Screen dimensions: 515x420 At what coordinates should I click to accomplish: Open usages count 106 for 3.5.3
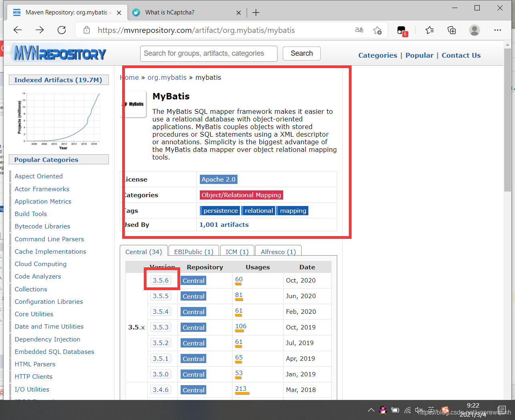point(241,326)
